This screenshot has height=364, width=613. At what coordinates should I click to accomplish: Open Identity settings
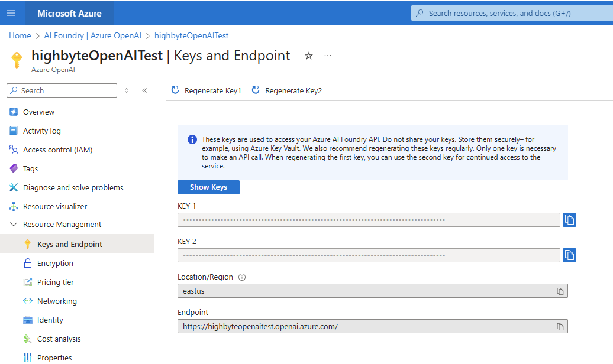50,320
